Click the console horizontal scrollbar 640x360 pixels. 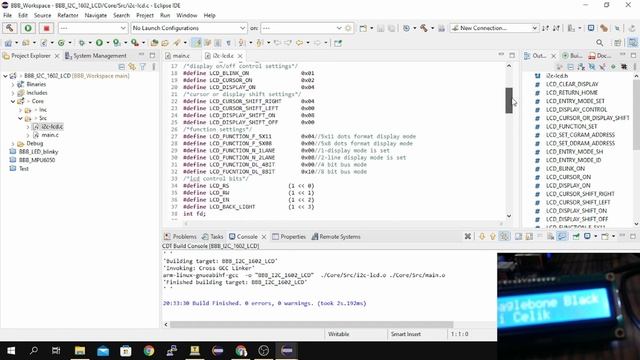[311, 324]
